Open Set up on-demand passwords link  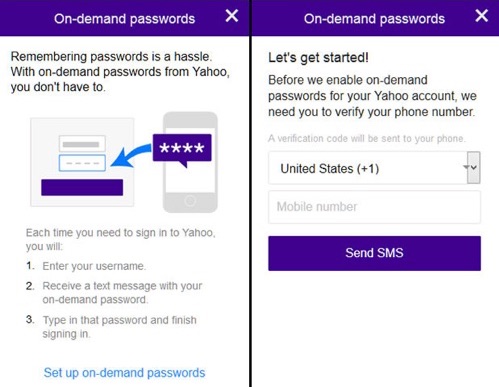coord(124,373)
